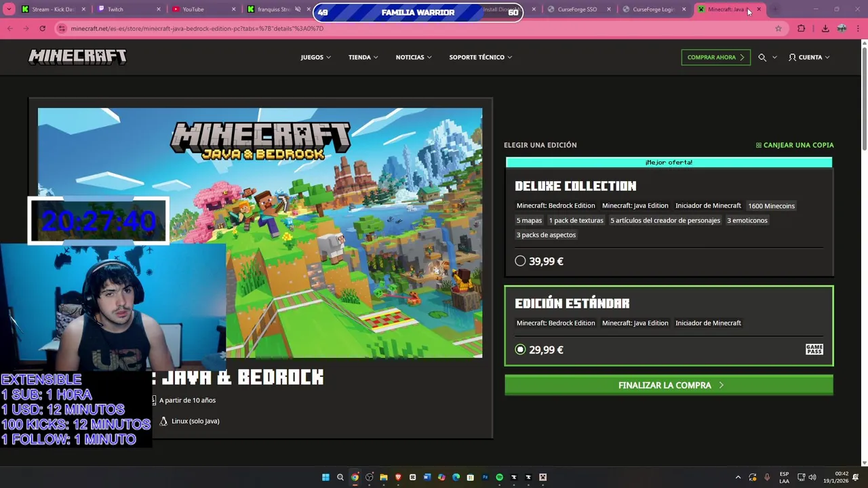Image resolution: width=868 pixels, height=488 pixels.
Task: Click the Canjear una Copia link
Action: (795, 145)
